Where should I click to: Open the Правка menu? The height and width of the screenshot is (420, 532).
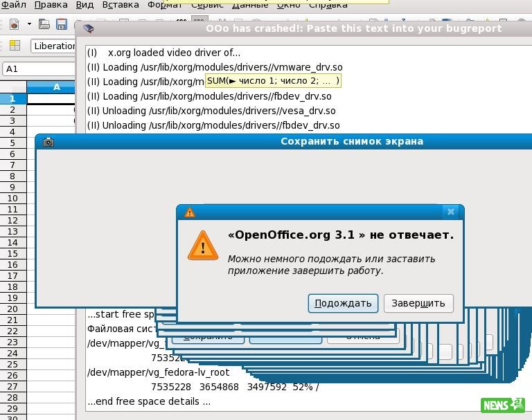click(51, 5)
